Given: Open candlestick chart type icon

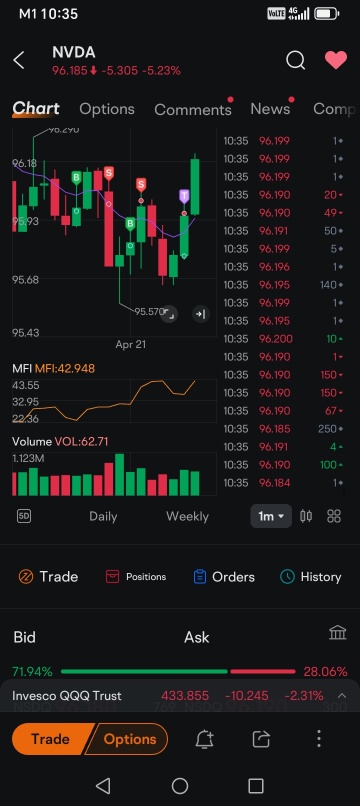Looking at the screenshot, I should (x=306, y=516).
